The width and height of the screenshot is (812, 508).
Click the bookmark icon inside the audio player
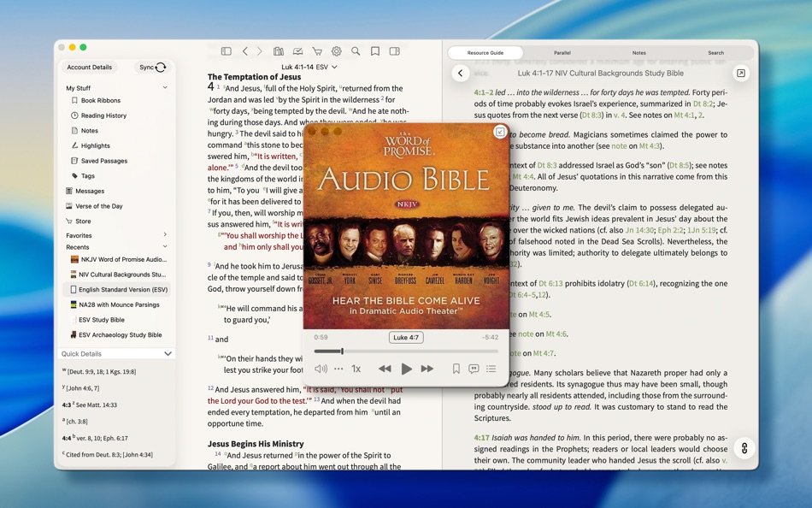coord(456,367)
